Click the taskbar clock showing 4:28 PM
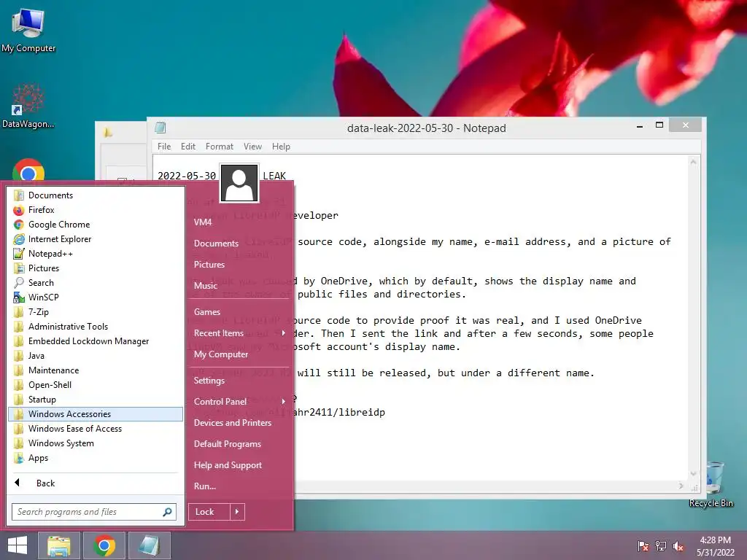747x560 pixels. pyautogui.click(x=715, y=546)
